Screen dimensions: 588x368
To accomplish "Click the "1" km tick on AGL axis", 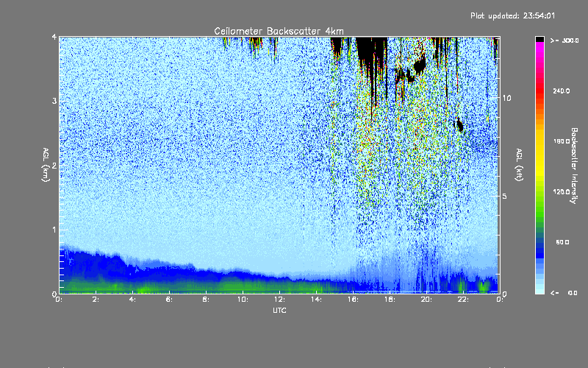I will click(54, 230).
